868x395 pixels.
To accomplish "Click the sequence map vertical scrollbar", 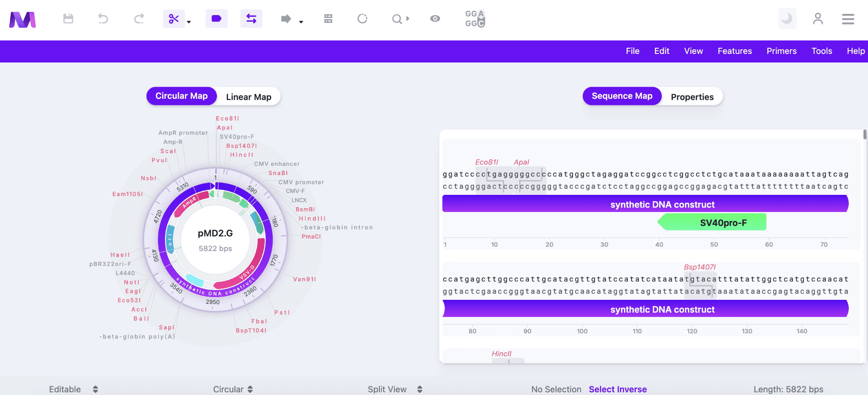I will coord(865,135).
